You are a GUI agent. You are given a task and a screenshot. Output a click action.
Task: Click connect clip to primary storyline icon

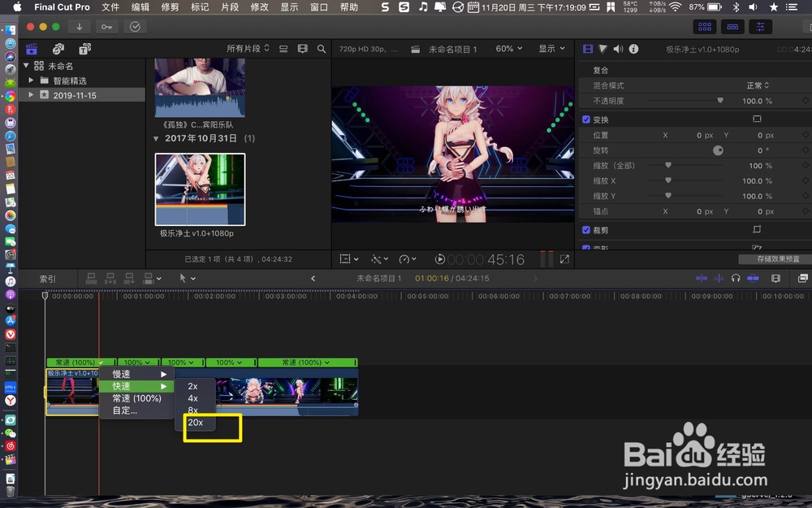[91, 278]
